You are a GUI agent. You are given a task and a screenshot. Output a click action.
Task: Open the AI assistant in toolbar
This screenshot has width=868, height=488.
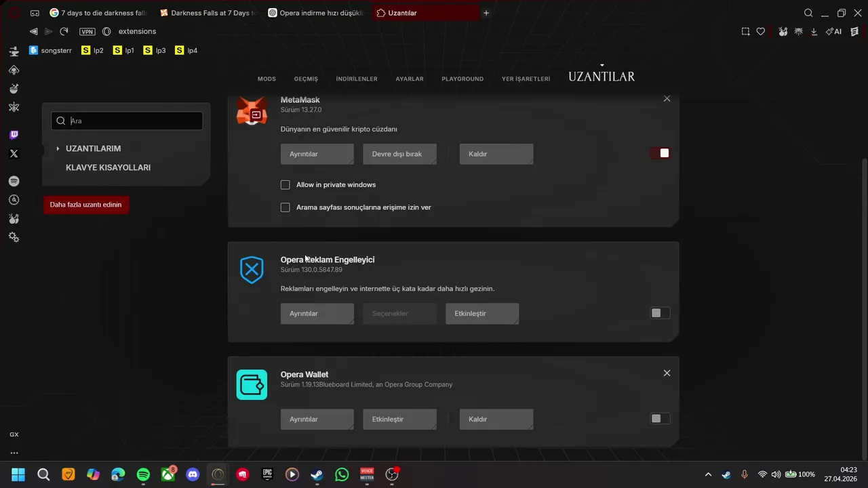pos(833,31)
